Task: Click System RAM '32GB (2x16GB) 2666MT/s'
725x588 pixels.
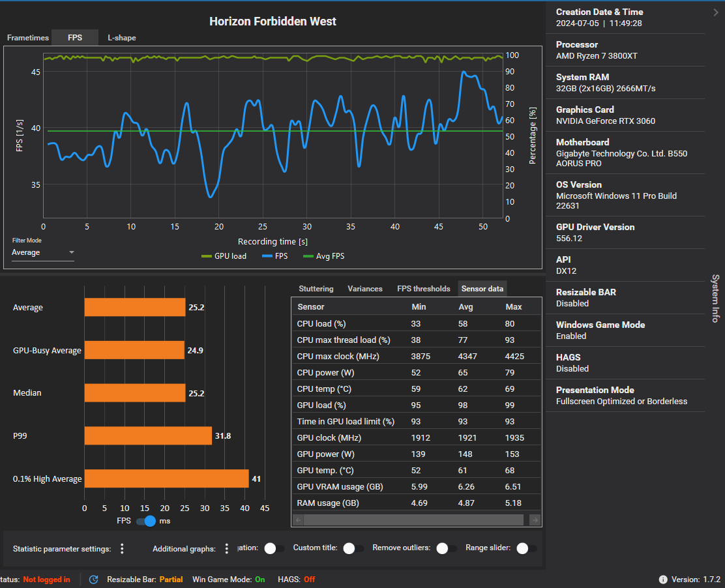Action: tap(605, 88)
